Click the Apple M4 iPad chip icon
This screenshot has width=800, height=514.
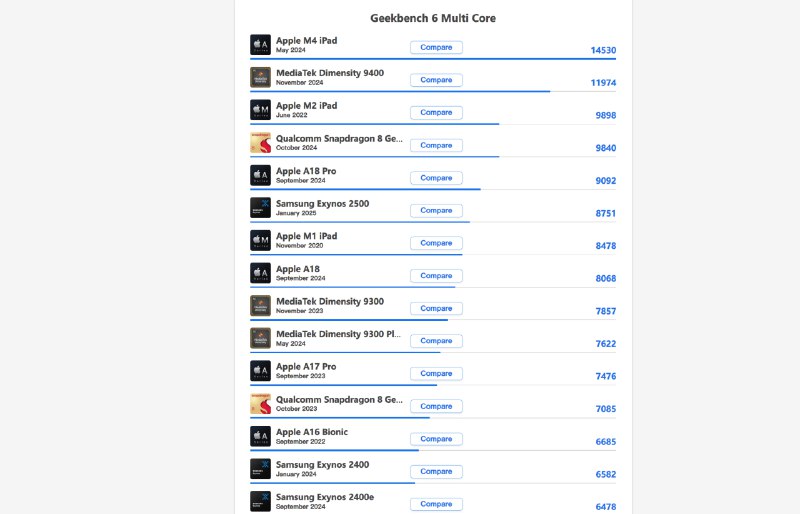(260, 45)
